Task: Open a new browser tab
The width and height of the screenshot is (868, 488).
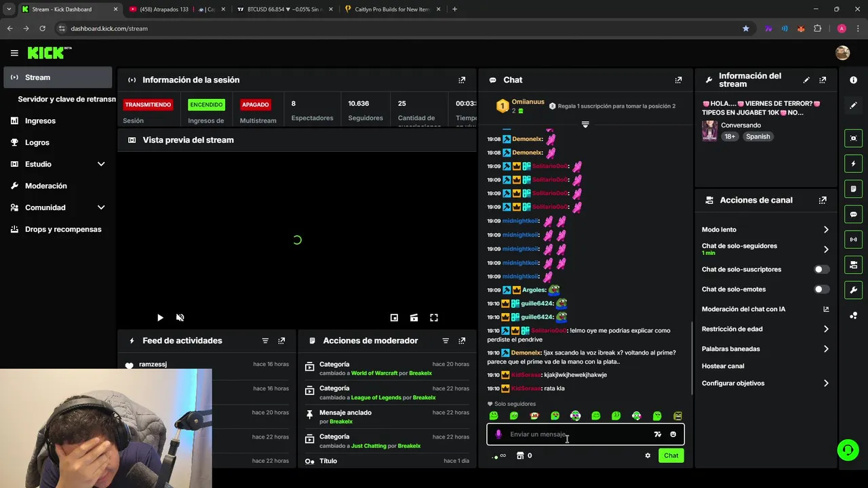Action: (454, 9)
